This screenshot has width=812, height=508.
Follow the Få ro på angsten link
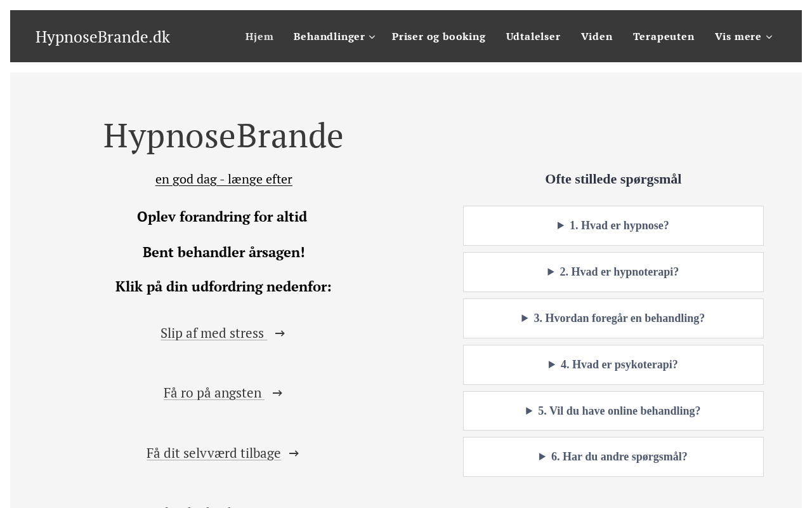214,392
